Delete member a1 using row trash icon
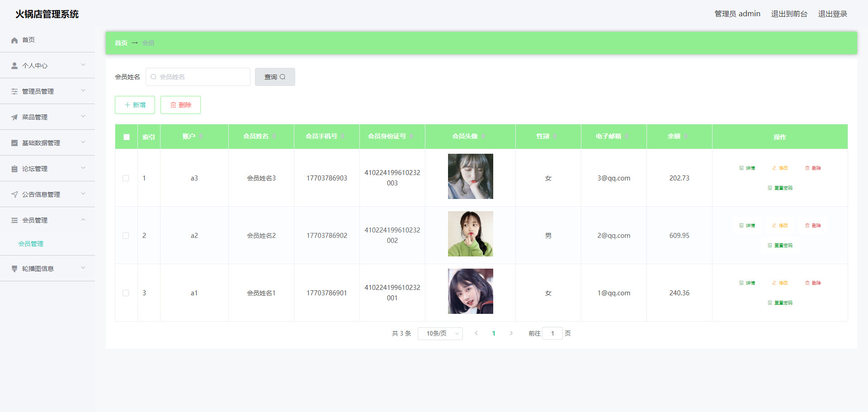The height and width of the screenshot is (412, 868). 807,283
